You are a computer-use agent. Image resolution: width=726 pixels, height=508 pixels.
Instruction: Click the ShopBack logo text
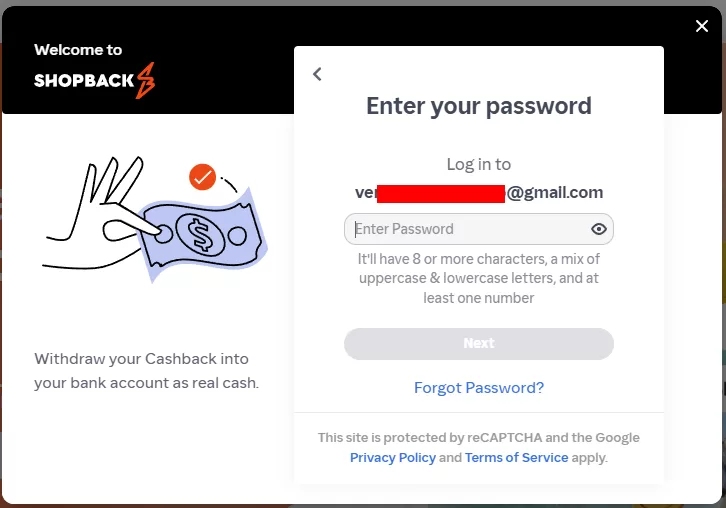pyautogui.click(x=84, y=81)
